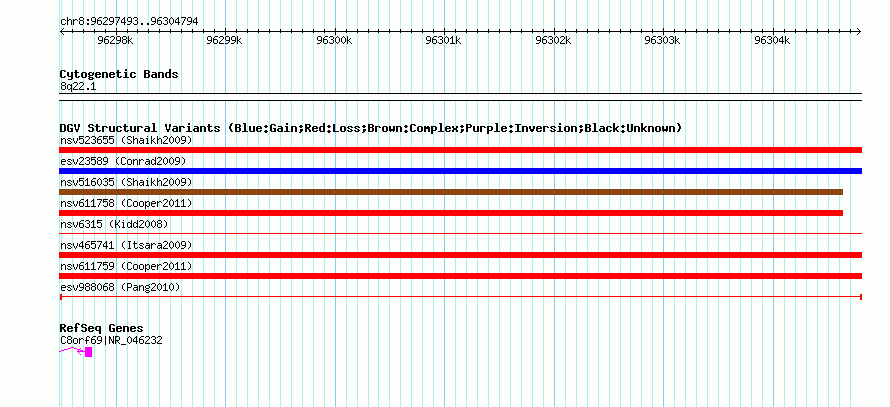Click the red nsv523655 variant bar
Screen dimensions: 890x407
pos(460,150)
